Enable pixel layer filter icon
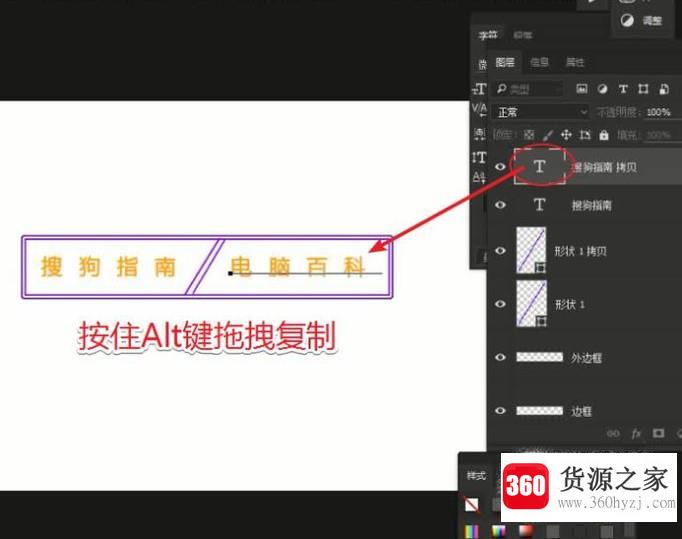Screen dimensions: 682x539 tap(582, 89)
